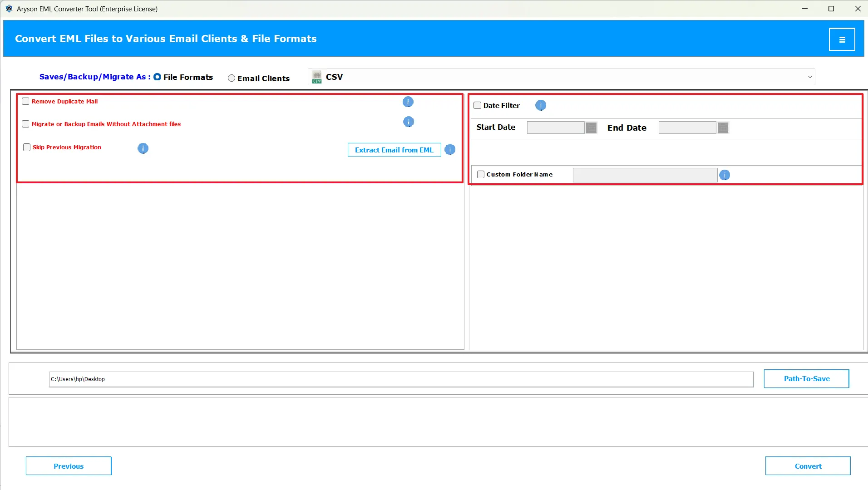
Task: Click the Extract Email from EML button
Action: tap(394, 150)
